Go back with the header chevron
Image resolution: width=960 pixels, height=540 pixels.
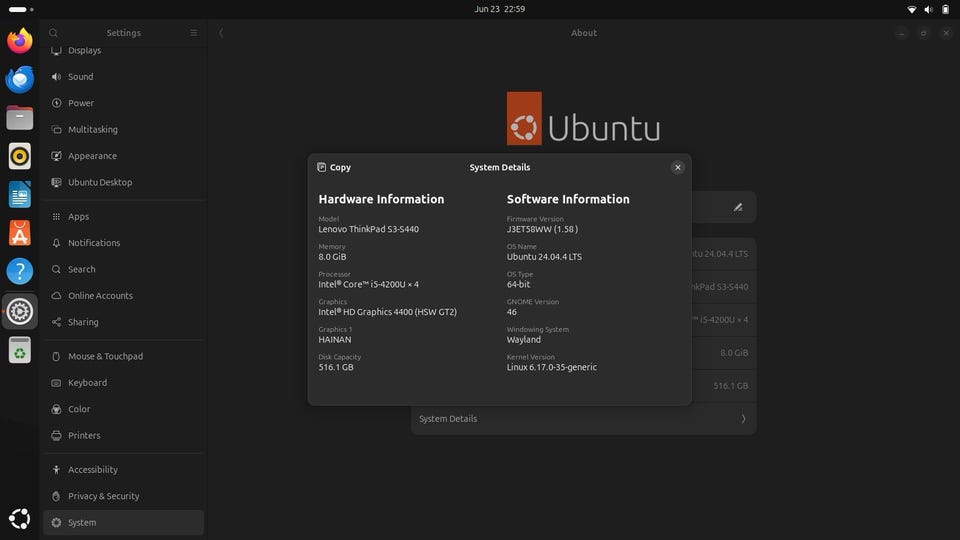tap(221, 33)
